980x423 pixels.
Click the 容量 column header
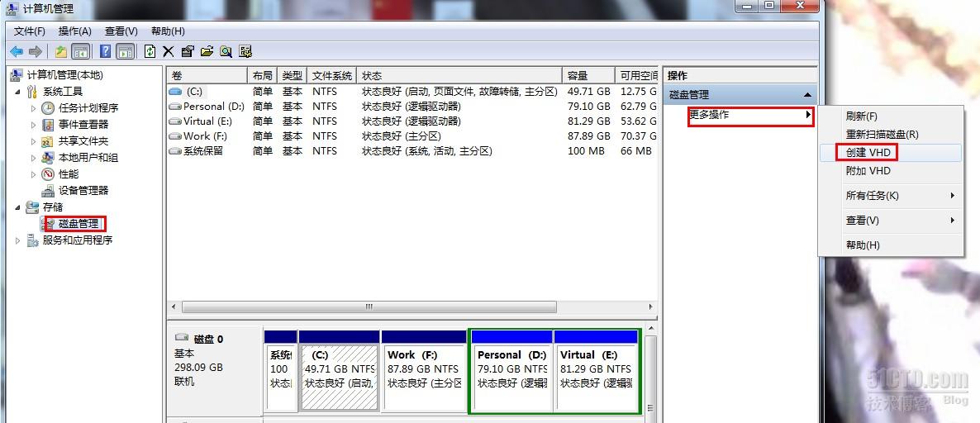pyautogui.click(x=578, y=75)
